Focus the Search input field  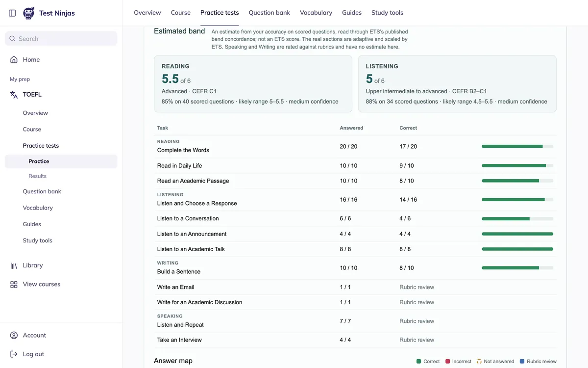click(61, 39)
